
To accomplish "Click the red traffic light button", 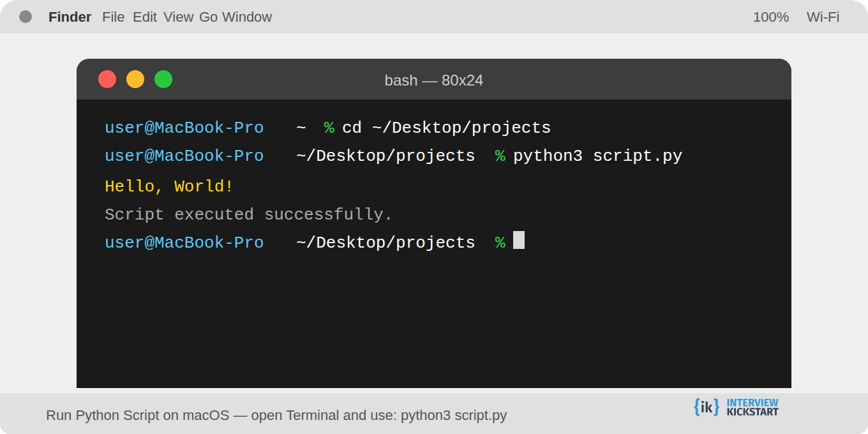I will [x=107, y=79].
